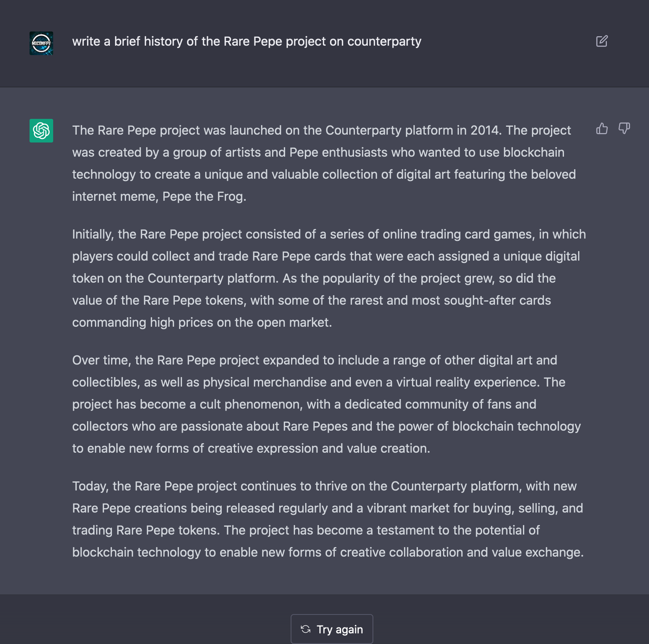Give the response a thumbs up
The height and width of the screenshot is (644, 649).
(602, 128)
